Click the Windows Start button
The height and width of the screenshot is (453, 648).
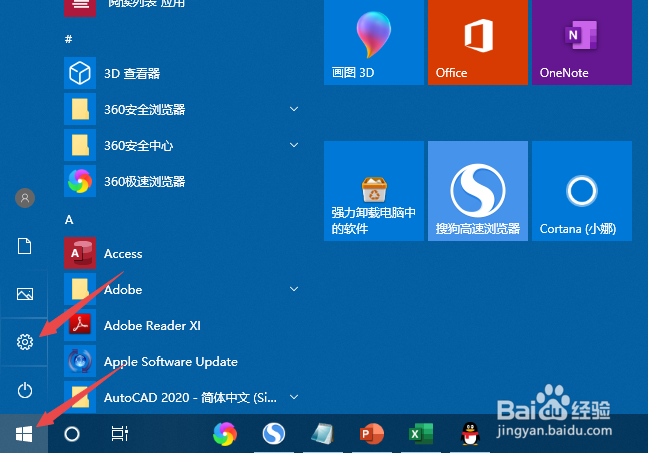24,434
